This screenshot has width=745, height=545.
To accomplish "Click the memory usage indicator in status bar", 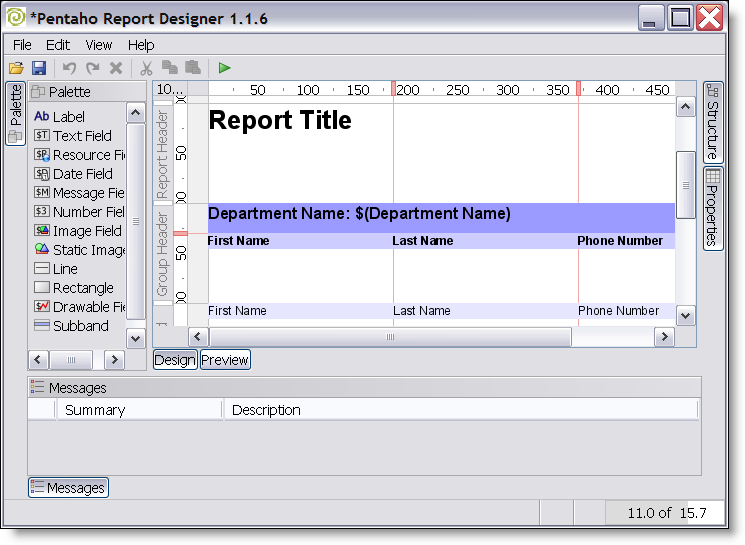I will point(665,513).
